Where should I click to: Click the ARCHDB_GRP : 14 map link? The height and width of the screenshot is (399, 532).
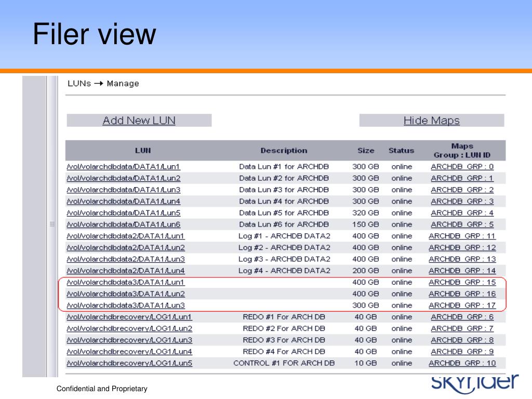point(462,270)
